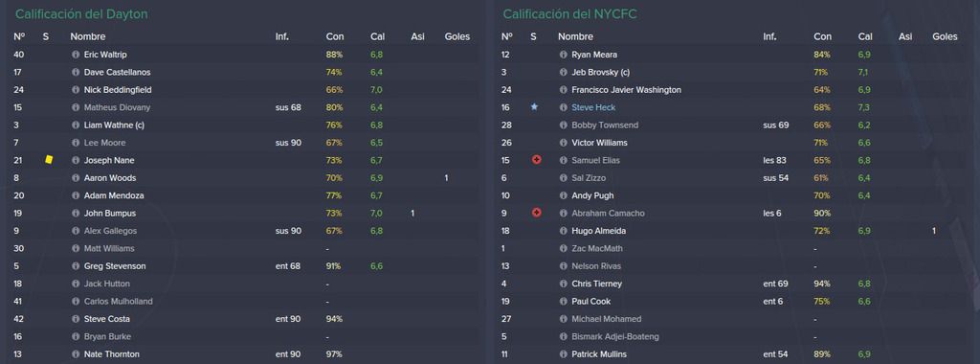Click Steve Heck's blue star icon

534,107
